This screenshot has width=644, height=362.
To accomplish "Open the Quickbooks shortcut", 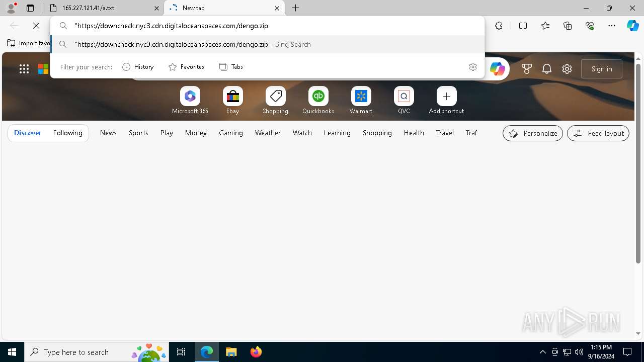I will (x=318, y=100).
